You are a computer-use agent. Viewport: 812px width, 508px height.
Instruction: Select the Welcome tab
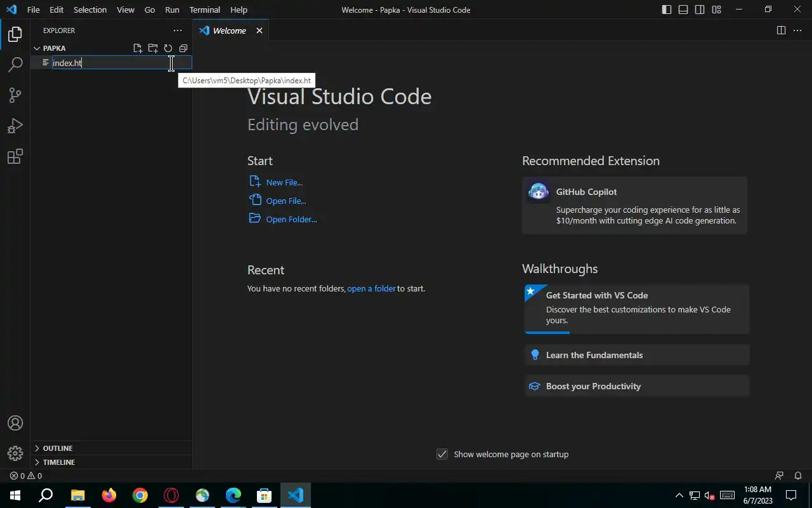(230, 30)
